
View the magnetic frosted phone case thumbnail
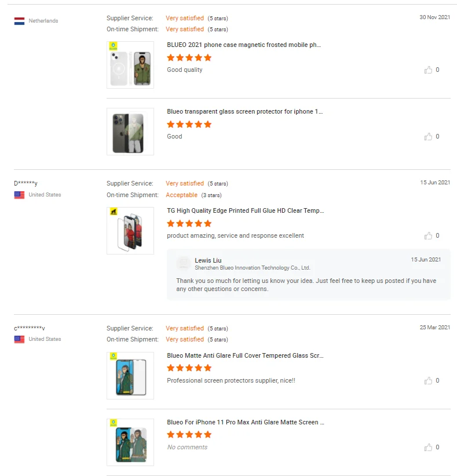(130, 65)
